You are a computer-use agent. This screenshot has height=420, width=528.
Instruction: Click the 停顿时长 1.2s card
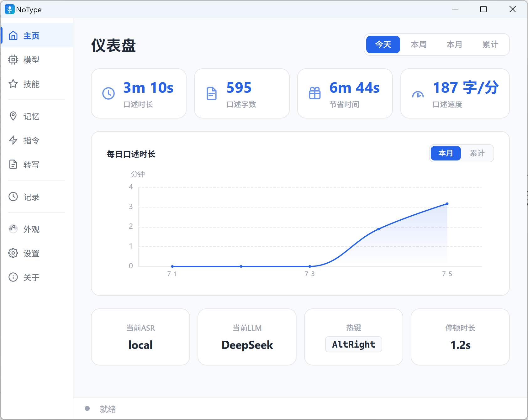(x=460, y=337)
